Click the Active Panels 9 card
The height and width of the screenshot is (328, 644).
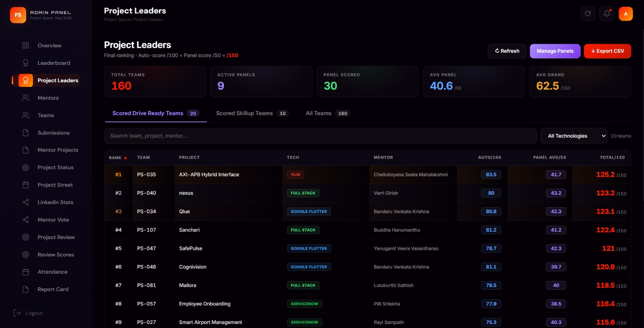click(x=261, y=82)
